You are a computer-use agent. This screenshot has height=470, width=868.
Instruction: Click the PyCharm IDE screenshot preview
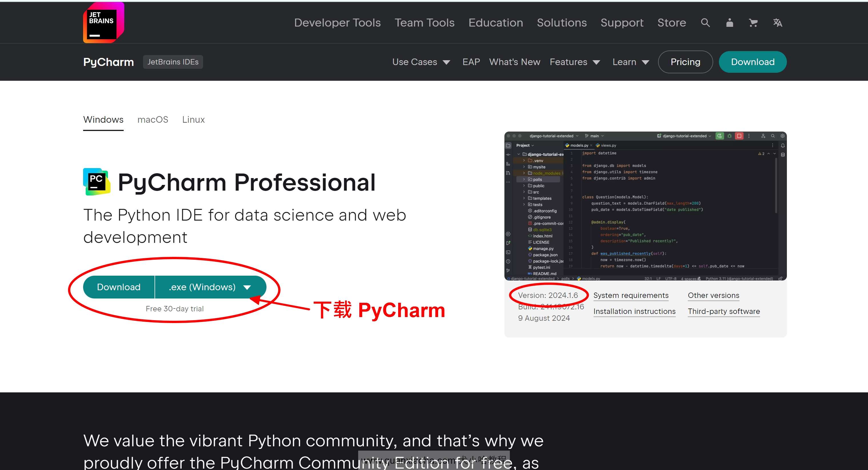(x=645, y=206)
